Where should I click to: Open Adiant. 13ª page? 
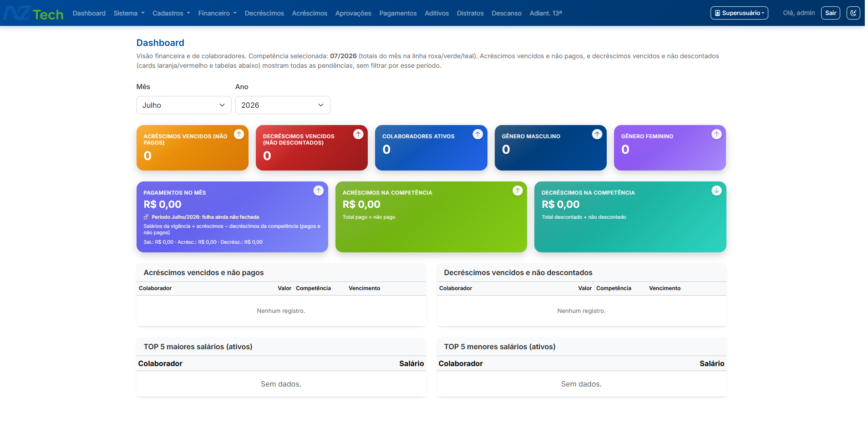click(546, 13)
